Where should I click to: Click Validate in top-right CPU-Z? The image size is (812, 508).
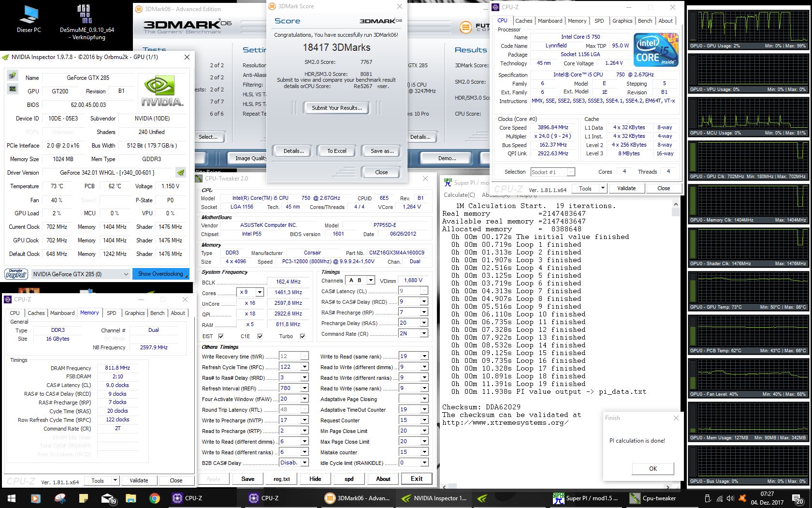626,188
